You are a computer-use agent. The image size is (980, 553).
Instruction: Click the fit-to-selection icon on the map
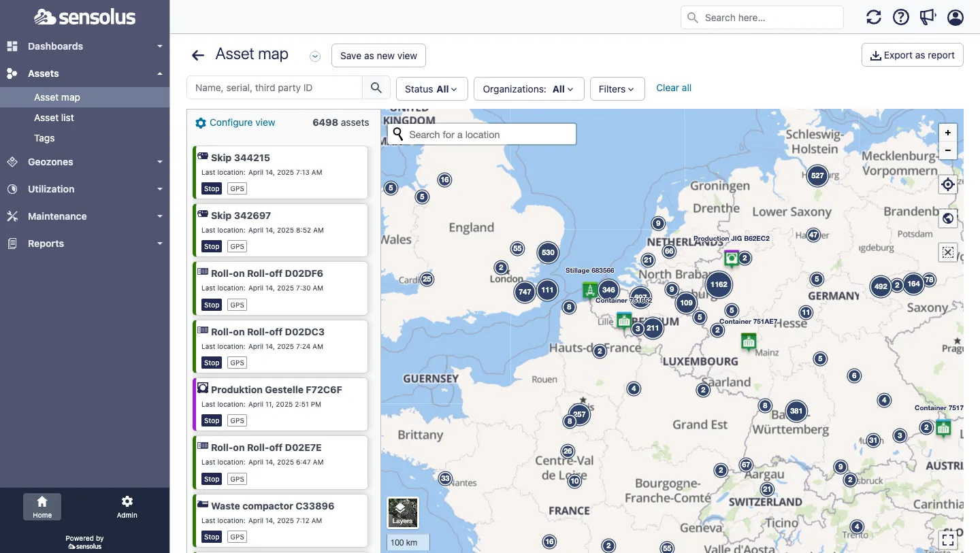pos(948,252)
